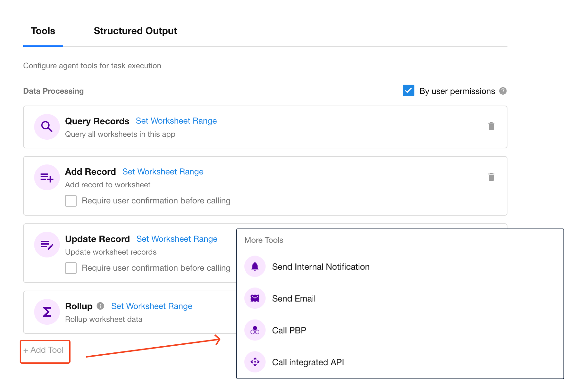Click the Add Record list-plus icon
The image size is (577, 392).
click(x=47, y=177)
